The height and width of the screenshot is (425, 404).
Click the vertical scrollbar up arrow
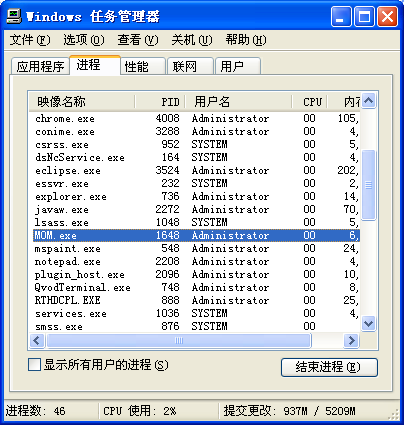(x=369, y=100)
